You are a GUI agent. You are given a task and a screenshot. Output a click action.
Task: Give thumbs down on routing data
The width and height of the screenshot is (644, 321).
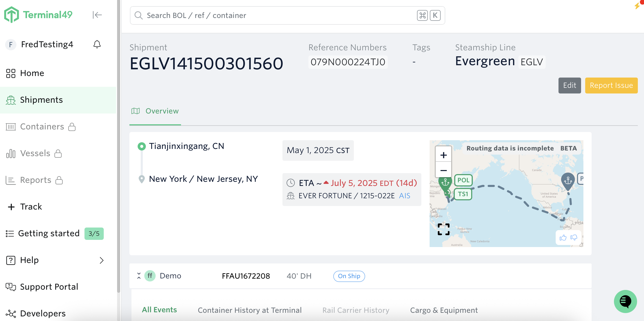pos(574,238)
